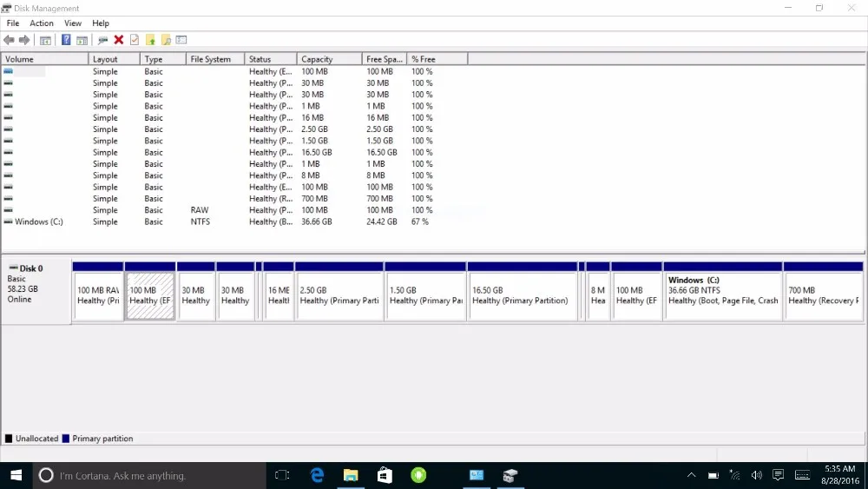The height and width of the screenshot is (489, 868).
Task: Open the Disk Management taskbar icon
Action: 510,475
